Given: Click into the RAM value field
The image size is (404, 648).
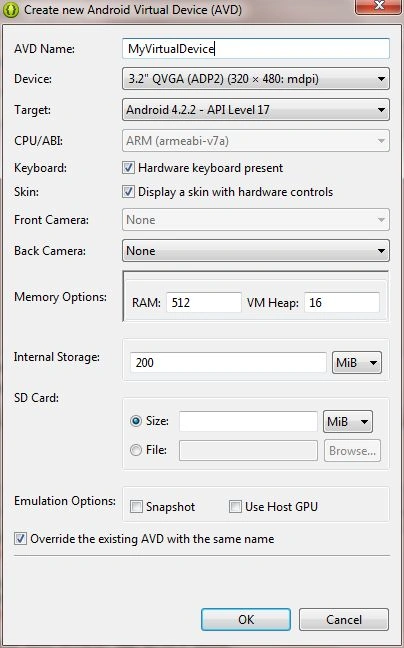Looking at the screenshot, I should [204, 303].
